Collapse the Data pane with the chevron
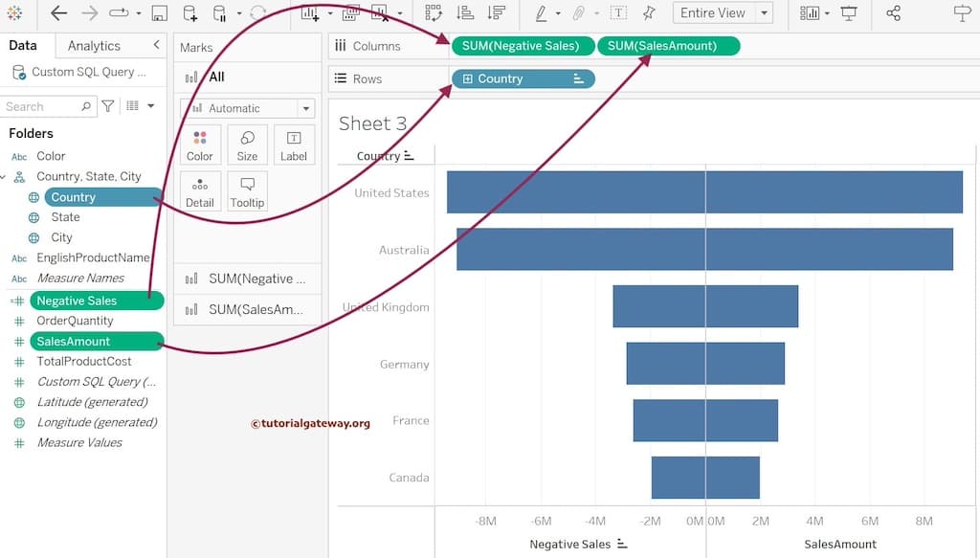 coord(156,44)
